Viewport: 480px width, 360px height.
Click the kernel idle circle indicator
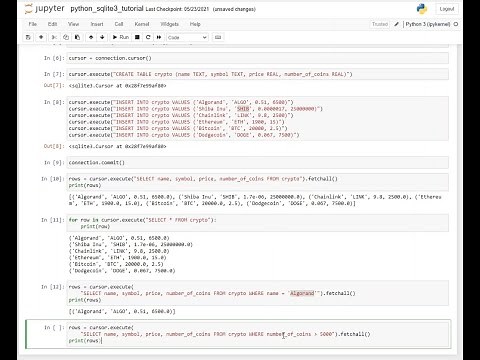(x=456, y=24)
